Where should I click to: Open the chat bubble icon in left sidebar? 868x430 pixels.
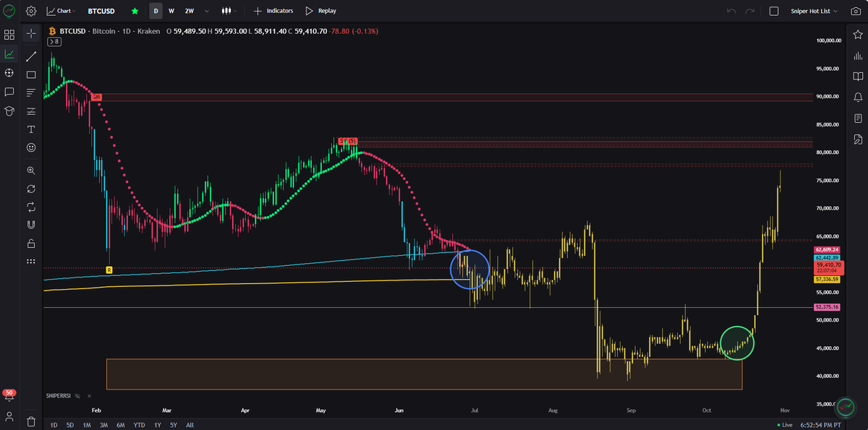pos(9,93)
